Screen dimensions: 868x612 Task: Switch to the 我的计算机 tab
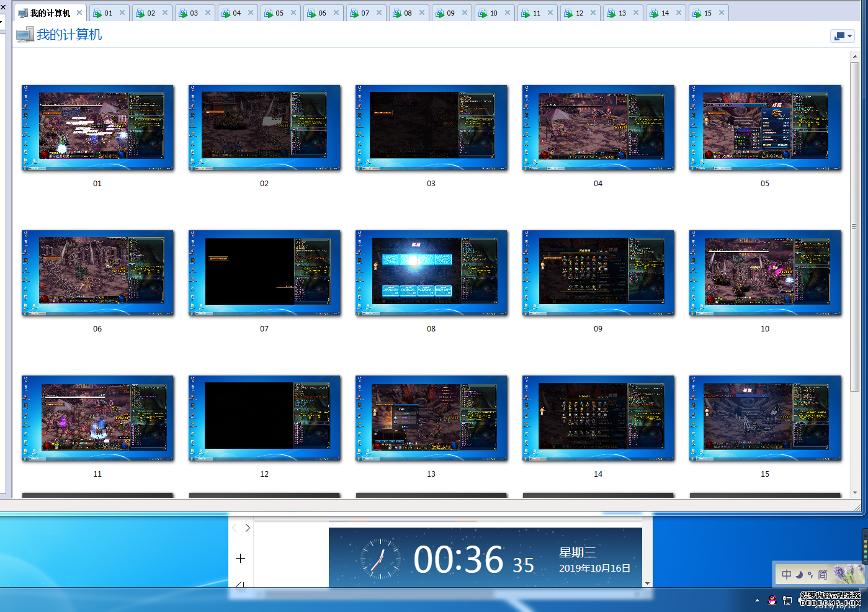[x=50, y=13]
